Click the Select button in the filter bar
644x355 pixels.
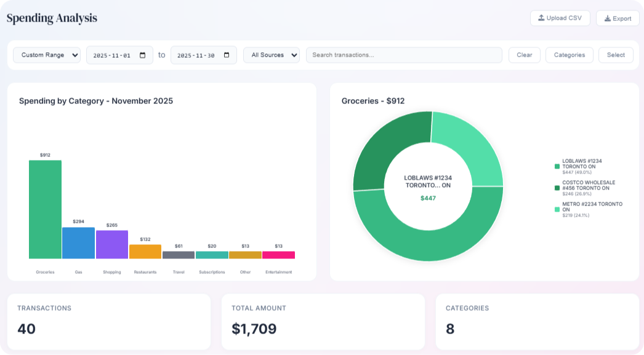click(616, 55)
